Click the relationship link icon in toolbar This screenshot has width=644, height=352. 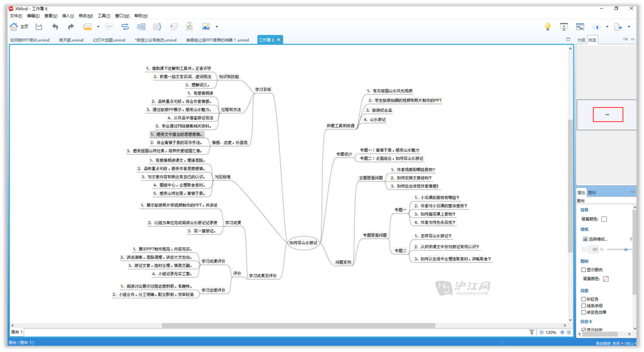[125, 27]
